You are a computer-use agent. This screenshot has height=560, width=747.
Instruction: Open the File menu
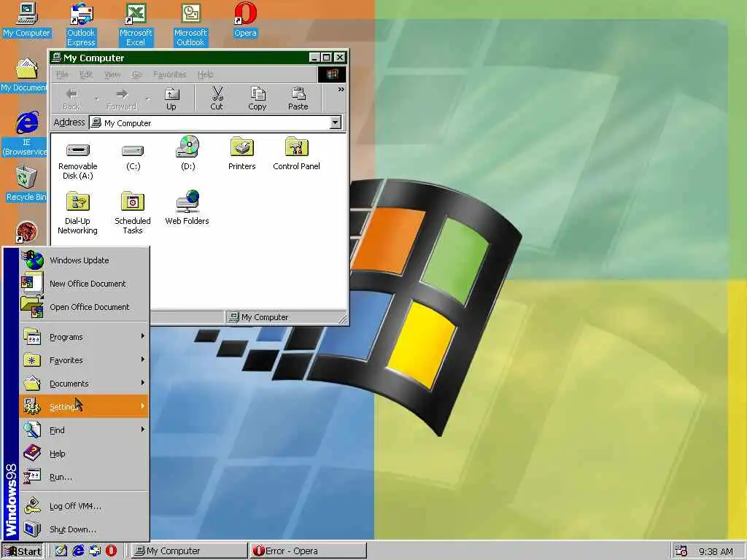pos(63,74)
